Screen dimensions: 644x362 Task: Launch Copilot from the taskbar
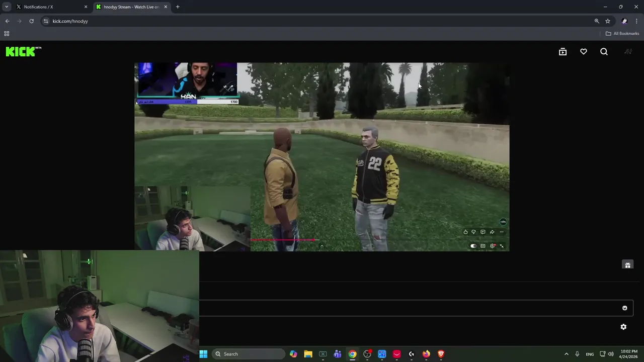[293, 354]
